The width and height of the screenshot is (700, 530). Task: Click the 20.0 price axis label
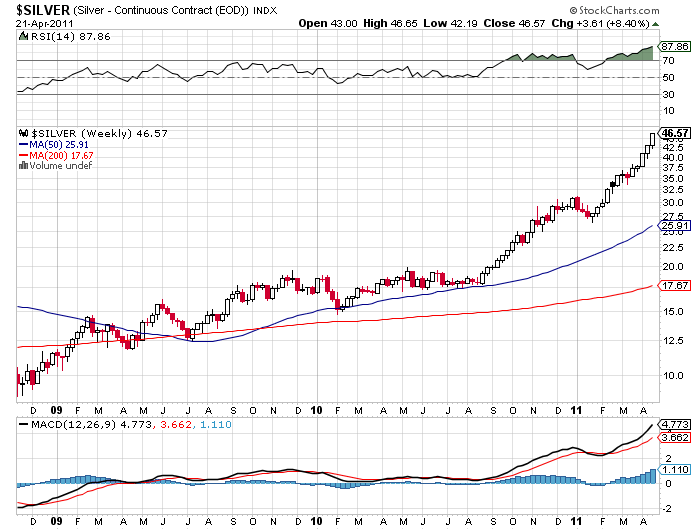(673, 267)
